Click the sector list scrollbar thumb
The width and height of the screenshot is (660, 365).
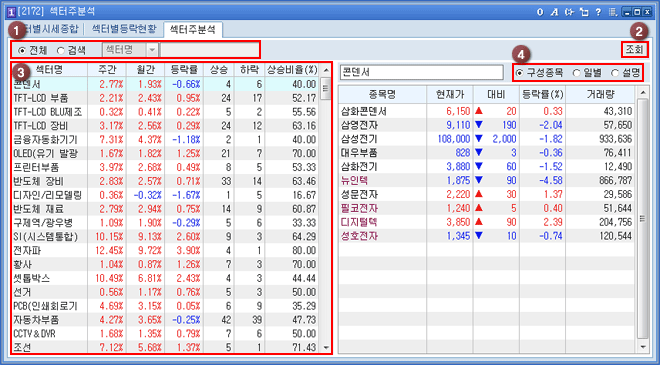tap(326, 88)
